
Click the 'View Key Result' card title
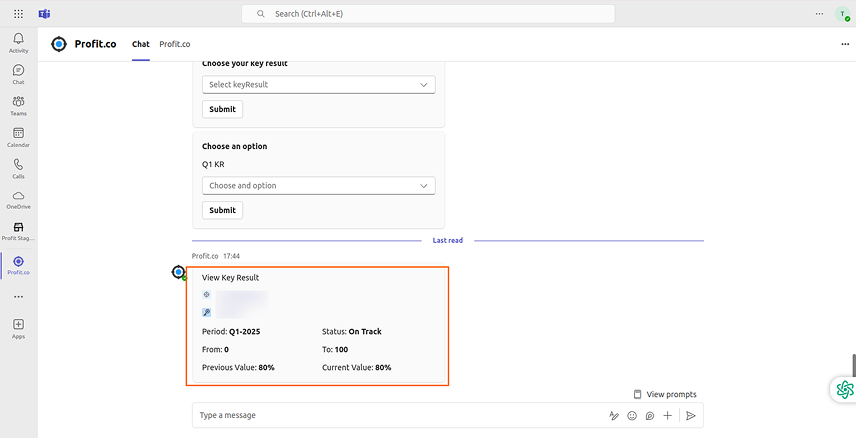click(230, 277)
